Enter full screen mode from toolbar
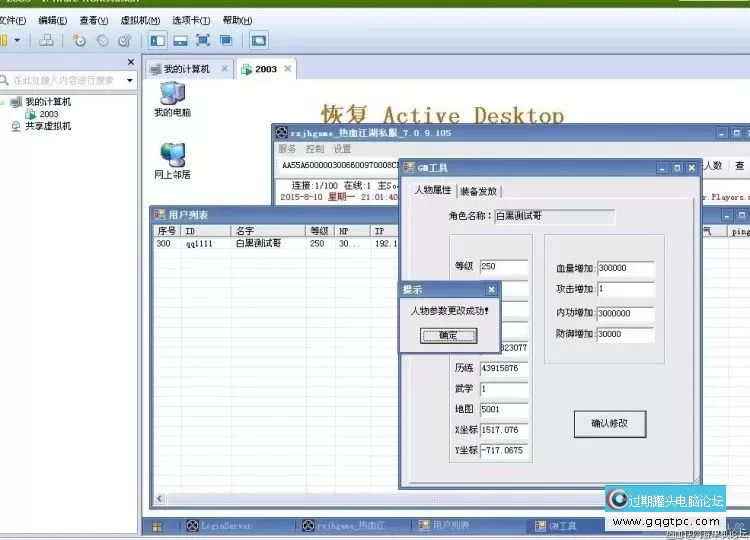Screen dimensions: 750x540 [x=203, y=40]
